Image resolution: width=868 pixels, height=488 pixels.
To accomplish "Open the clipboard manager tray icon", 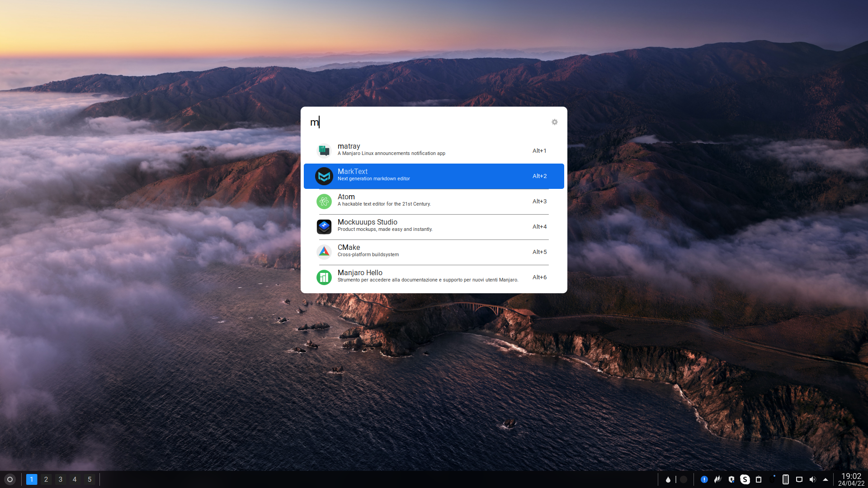I will pyautogui.click(x=759, y=479).
